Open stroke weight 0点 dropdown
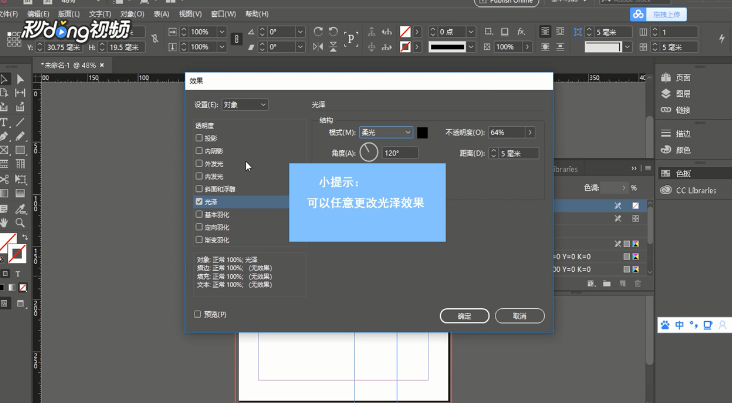This screenshot has width=732, height=403. [471, 32]
